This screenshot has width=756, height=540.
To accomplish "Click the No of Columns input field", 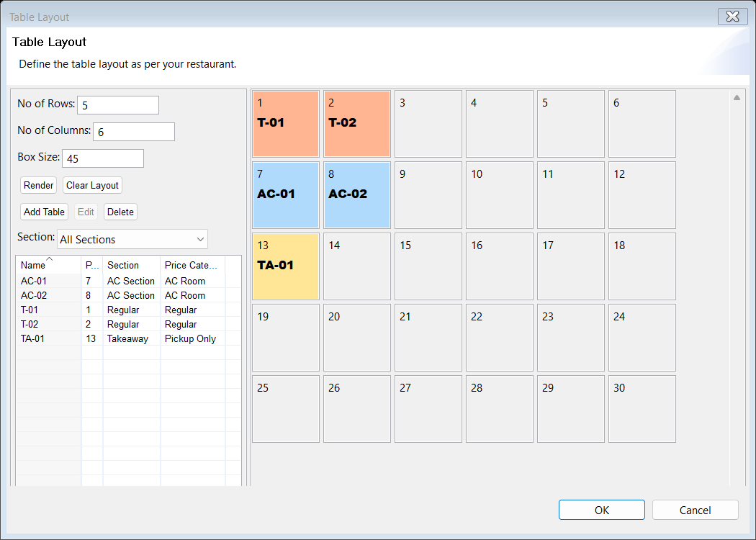I will coord(134,132).
